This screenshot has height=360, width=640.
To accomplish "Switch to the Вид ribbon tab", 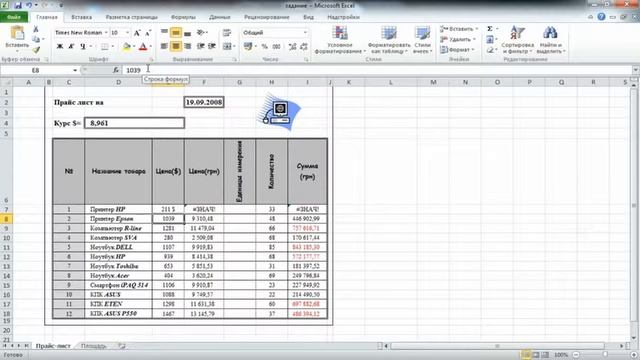I will tap(309, 17).
